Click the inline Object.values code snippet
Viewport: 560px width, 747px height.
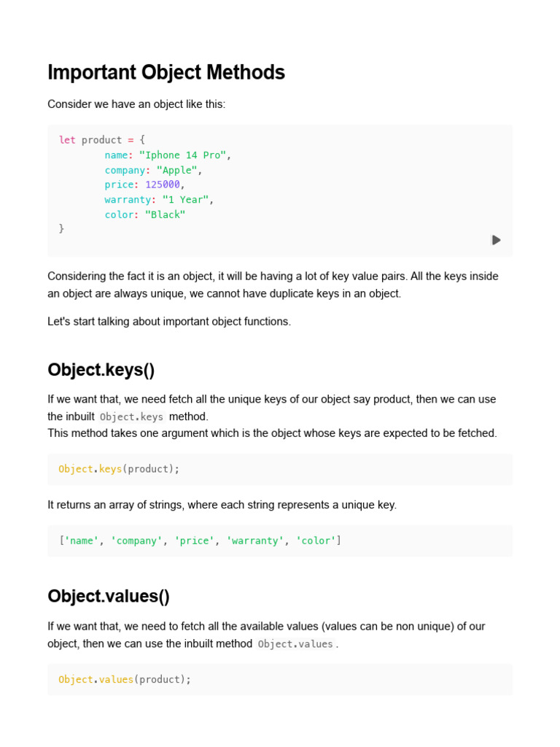coord(295,644)
